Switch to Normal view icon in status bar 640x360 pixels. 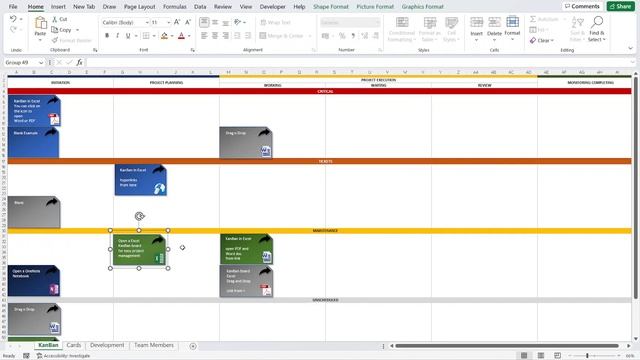click(524, 356)
